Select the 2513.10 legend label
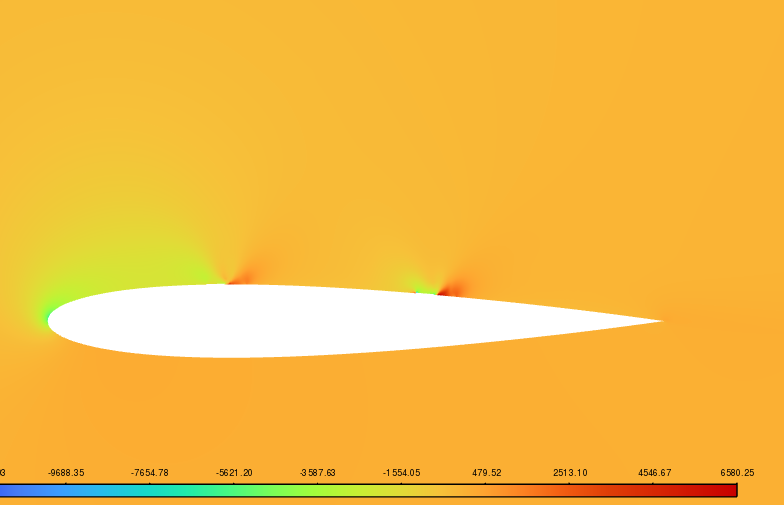Screen dimensions: 784x505 tap(571, 473)
